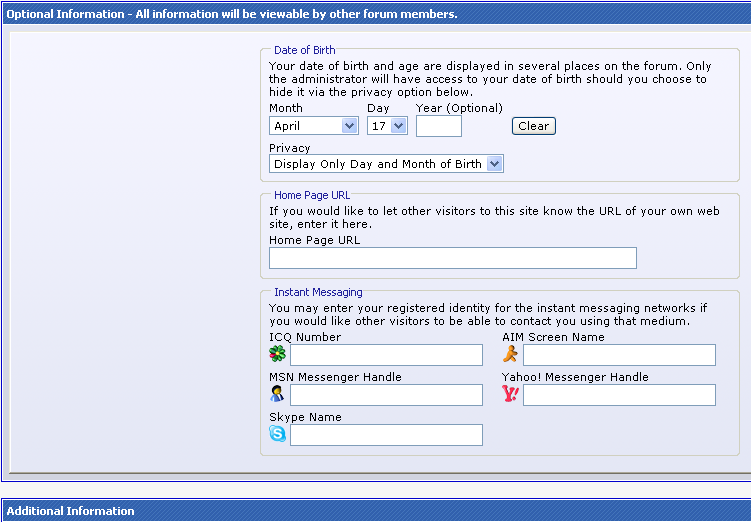
Task: Click the AIM Screen Name text box
Action: (x=619, y=355)
